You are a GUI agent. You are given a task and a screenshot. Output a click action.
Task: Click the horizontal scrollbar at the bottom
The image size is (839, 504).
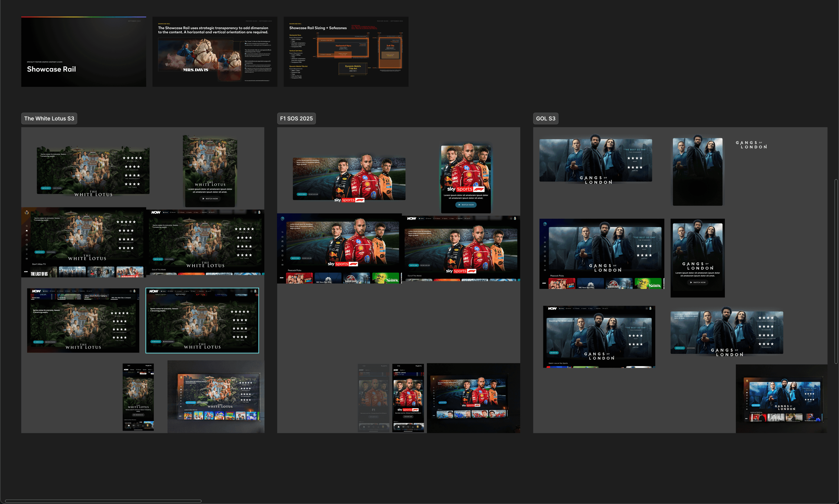[x=103, y=501]
